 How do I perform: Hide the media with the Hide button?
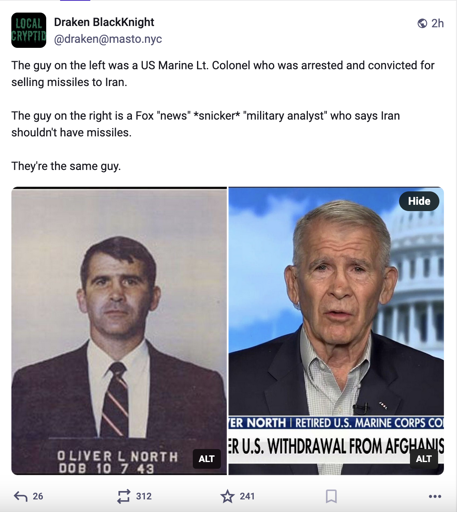[419, 201]
